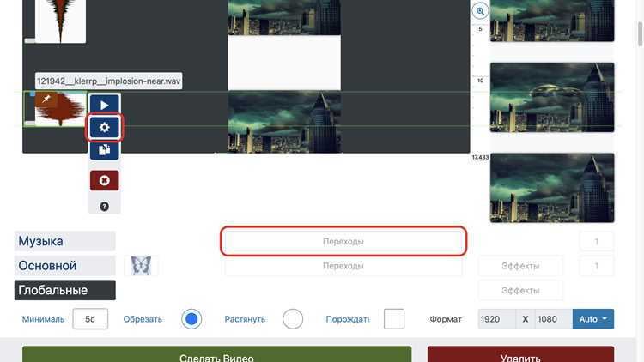The image size is (644, 362).
Task: Duplicate the audio clip with copy icon
Action: [104, 149]
